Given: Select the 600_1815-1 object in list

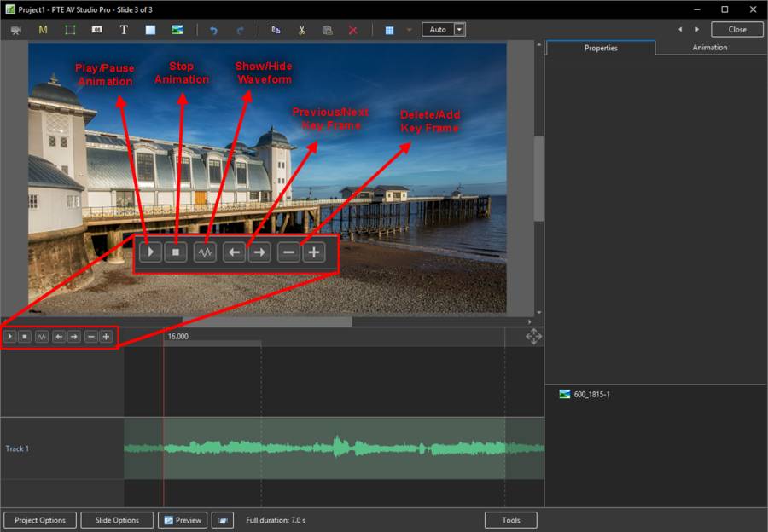Looking at the screenshot, I should pos(591,394).
